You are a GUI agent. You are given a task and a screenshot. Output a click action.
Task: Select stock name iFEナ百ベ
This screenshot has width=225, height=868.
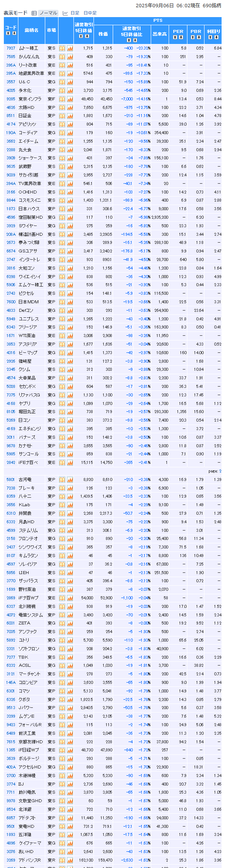point(28,463)
